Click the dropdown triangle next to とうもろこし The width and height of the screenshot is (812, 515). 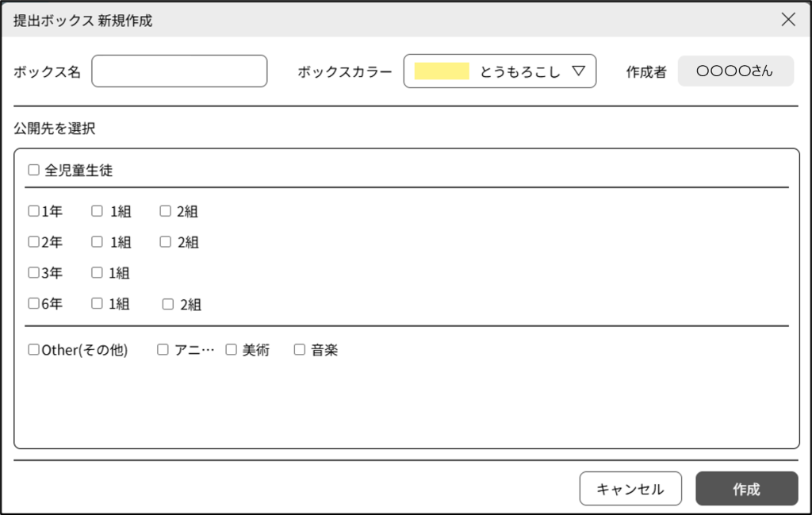579,71
